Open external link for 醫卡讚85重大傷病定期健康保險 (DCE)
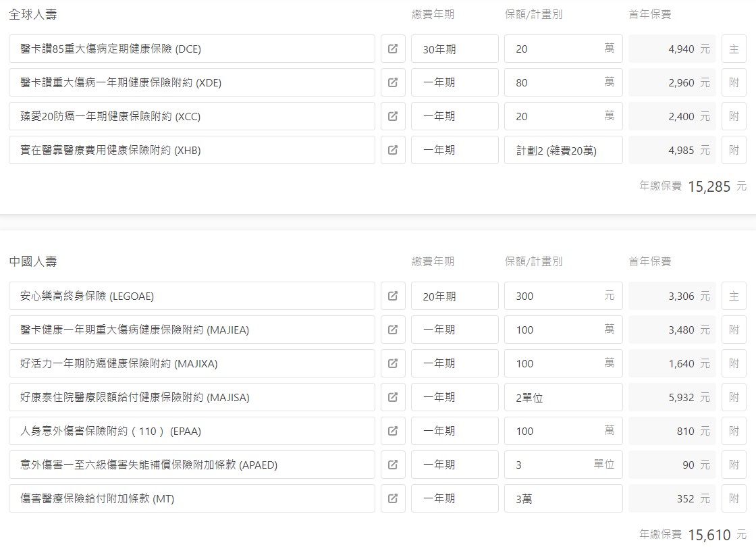The width and height of the screenshot is (756, 547). click(x=393, y=49)
